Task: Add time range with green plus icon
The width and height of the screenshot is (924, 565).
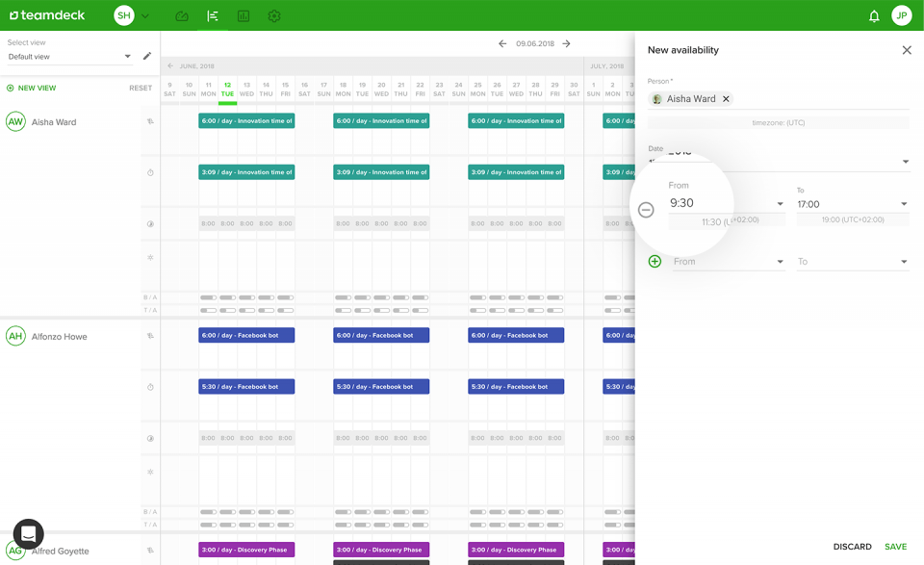Action: point(654,261)
